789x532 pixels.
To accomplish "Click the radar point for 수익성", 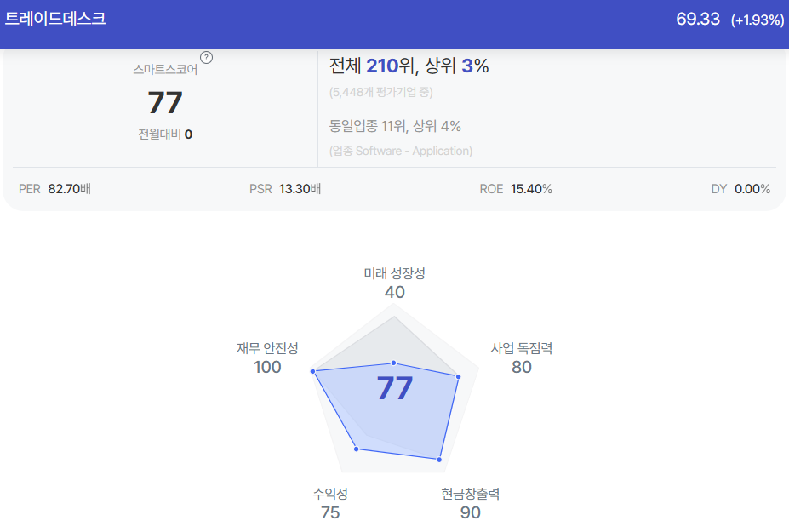I will coord(357,449).
